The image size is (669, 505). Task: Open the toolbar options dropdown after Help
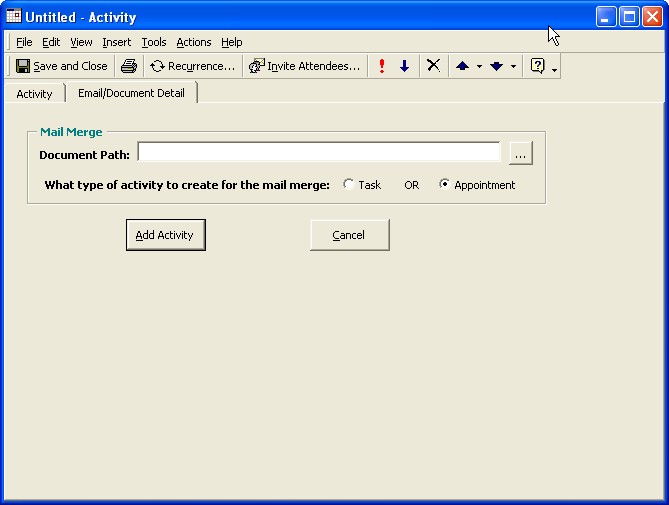point(555,68)
